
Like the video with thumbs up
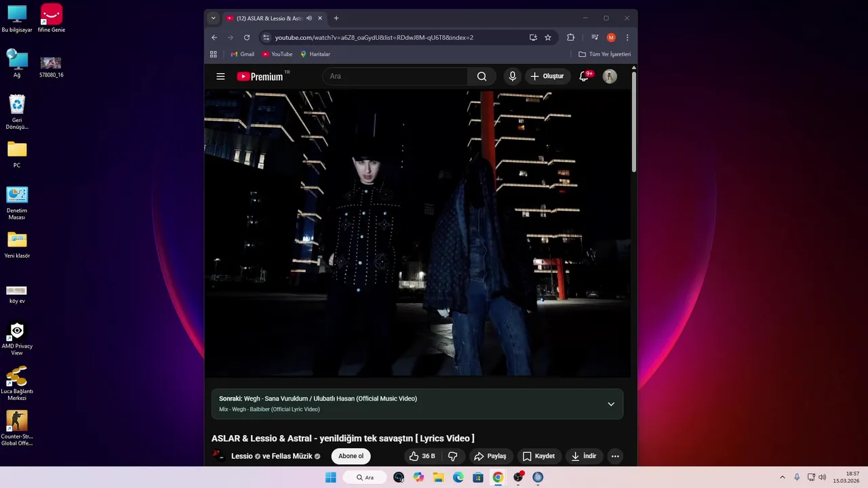[422, 456]
